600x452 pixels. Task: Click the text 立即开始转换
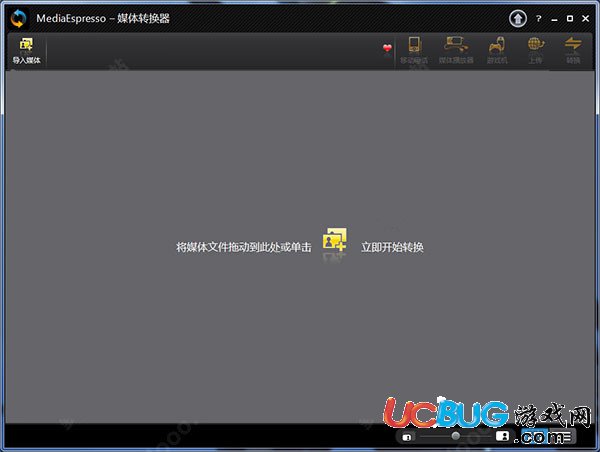392,247
